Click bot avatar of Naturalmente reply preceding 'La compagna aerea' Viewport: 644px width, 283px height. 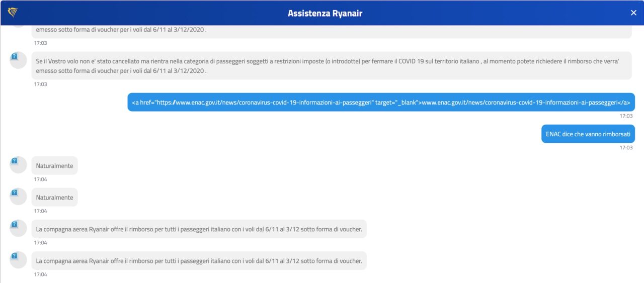tap(18, 196)
